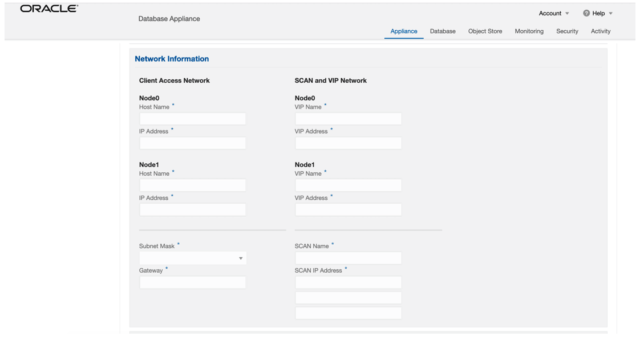Switch to the Activity tab
Screen dimensions: 644x340
600,31
